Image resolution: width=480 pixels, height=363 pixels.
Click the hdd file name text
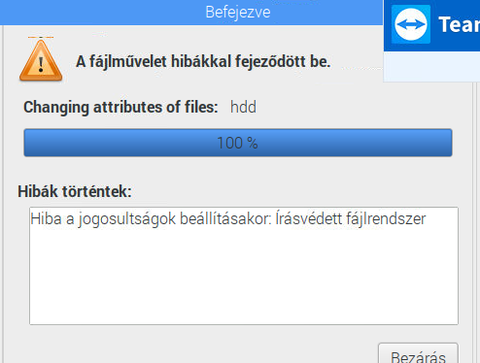point(243,107)
